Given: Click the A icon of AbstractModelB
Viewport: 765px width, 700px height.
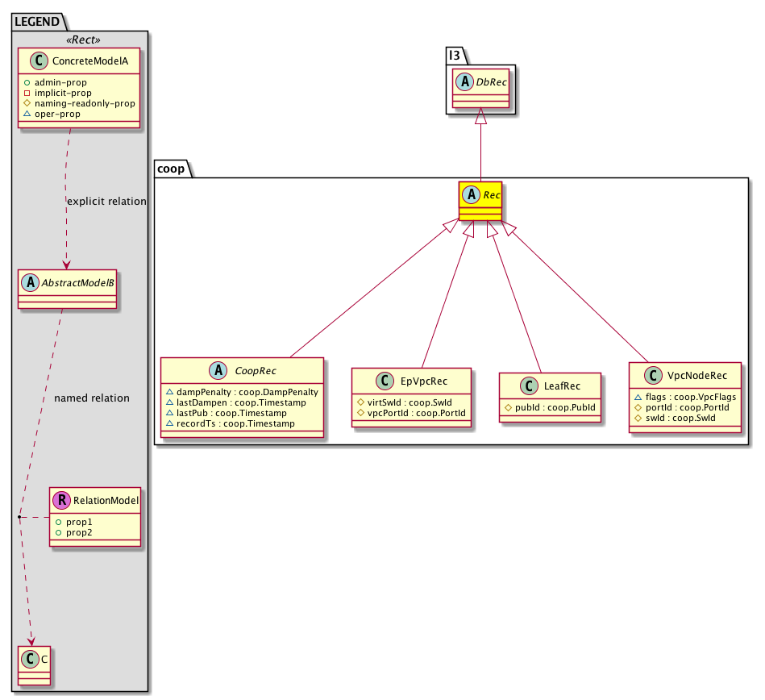Looking at the screenshot, I should (28, 281).
